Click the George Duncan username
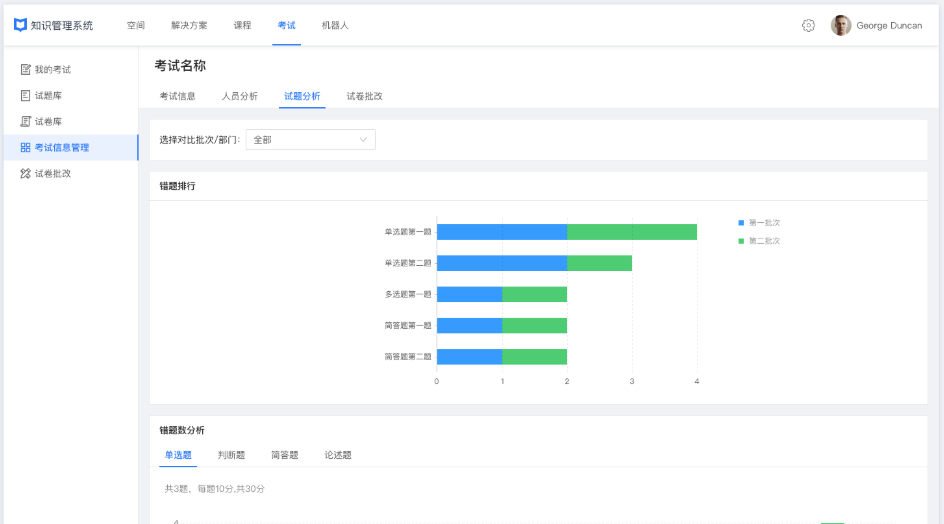 pos(889,25)
